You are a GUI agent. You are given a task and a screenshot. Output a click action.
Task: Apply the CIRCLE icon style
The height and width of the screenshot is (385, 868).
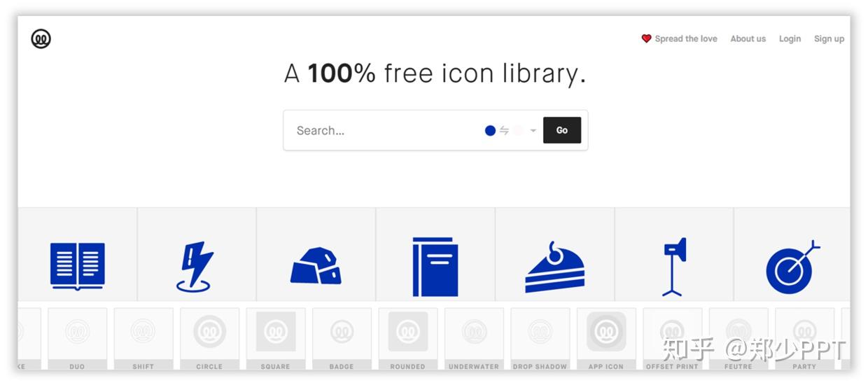(x=209, y=339)
